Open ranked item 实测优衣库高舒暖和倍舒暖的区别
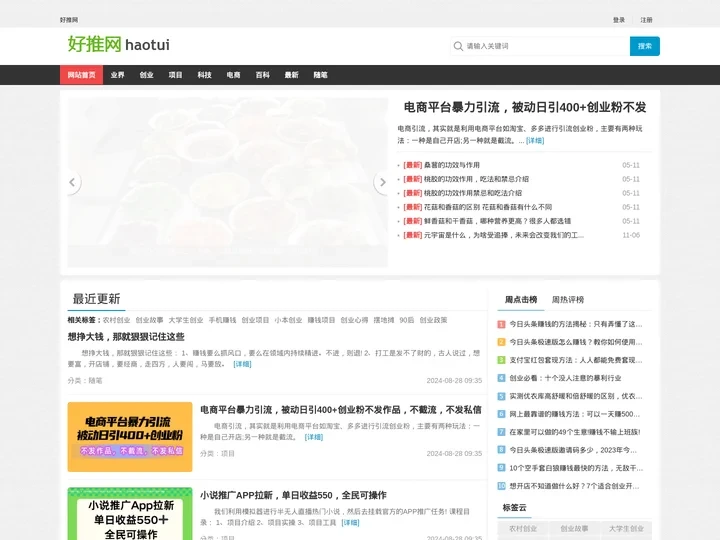Image resolution: width=720 pixels, height=540 pixels. (x=576, y=396)
